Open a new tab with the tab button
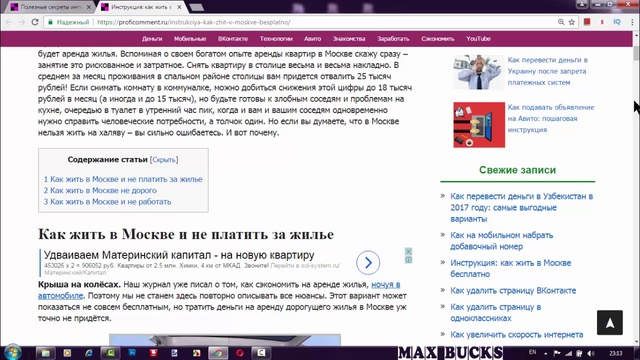The image size is (640, 360). point(197,7)
